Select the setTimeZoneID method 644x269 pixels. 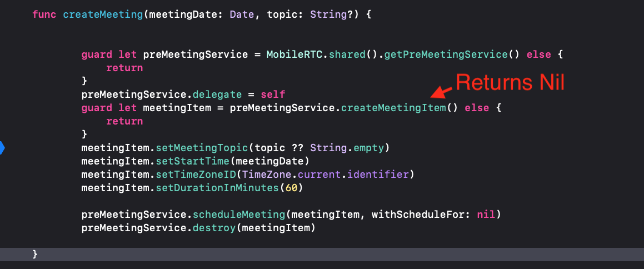pos(196,175)
